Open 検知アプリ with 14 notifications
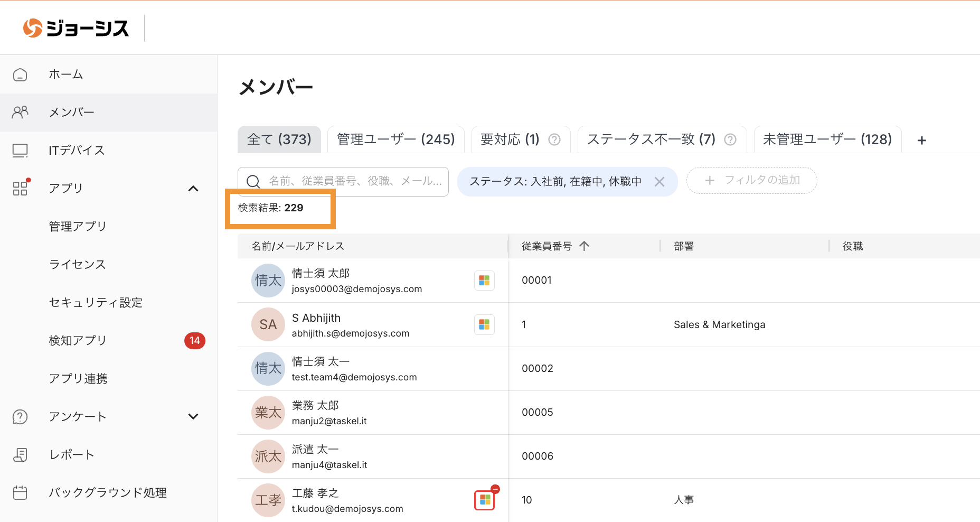Viewport: 980px width, 522px height. 78,341
